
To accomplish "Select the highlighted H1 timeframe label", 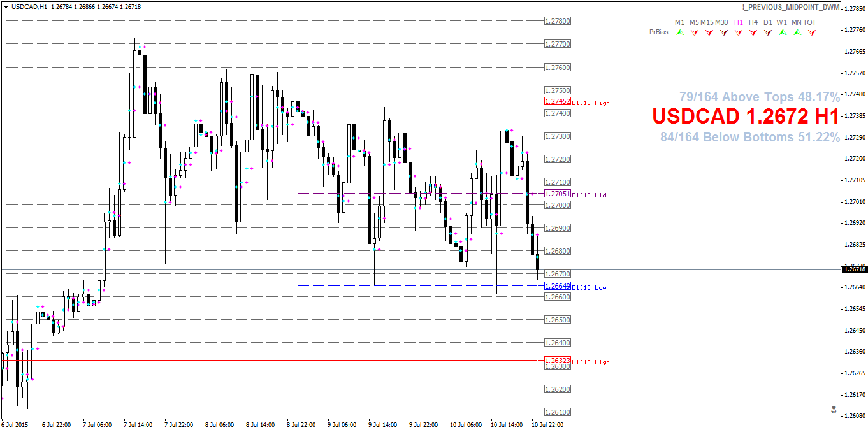I will [x=739, y=22].
